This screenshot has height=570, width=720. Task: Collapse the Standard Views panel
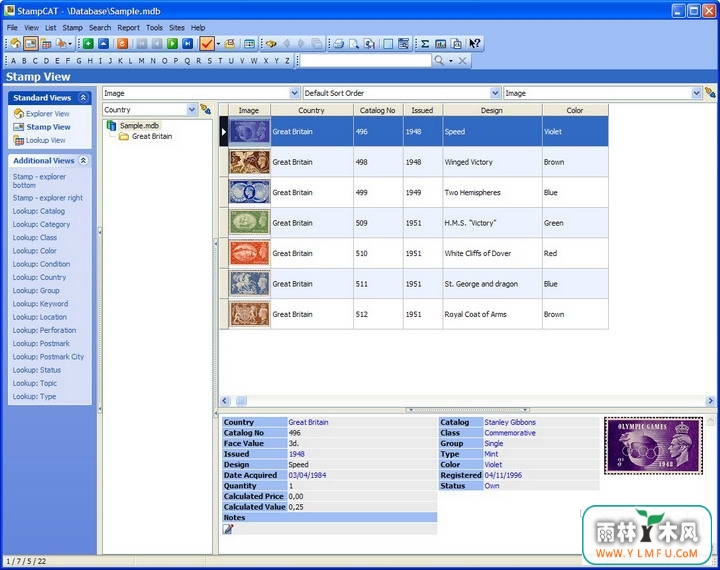coord(83,97)
